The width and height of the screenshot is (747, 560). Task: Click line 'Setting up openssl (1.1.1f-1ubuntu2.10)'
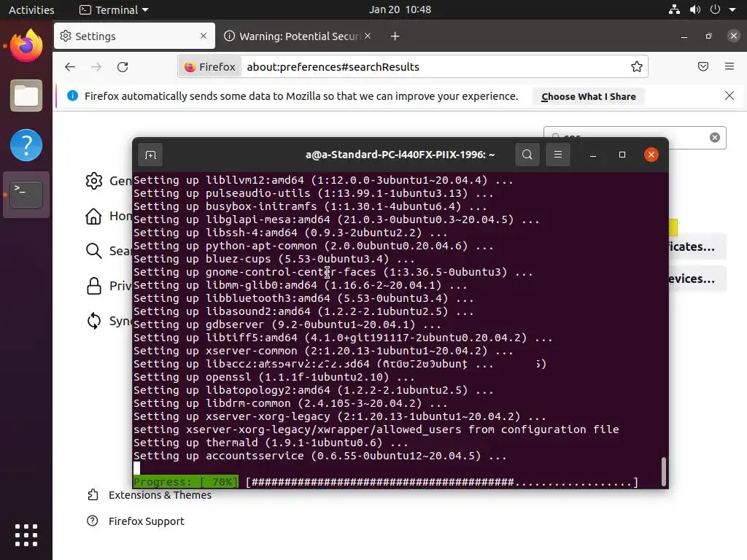click(x=274, y=377)
